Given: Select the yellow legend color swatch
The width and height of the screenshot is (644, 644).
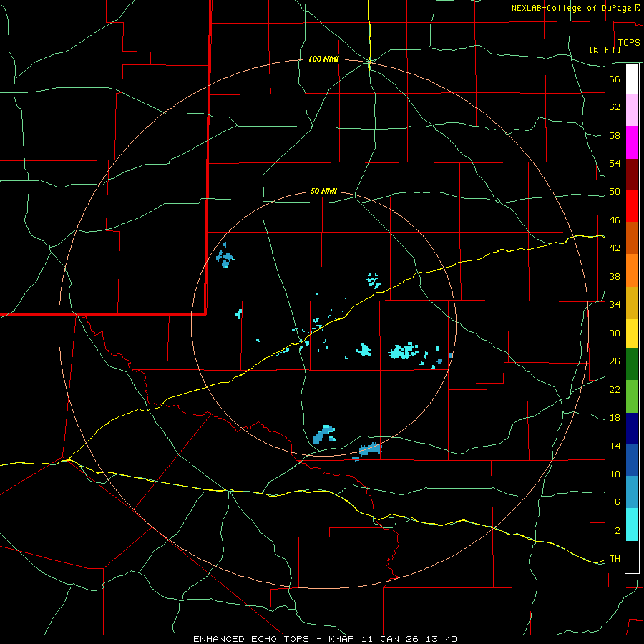Looking at the screenshot, I should [632, 333].
